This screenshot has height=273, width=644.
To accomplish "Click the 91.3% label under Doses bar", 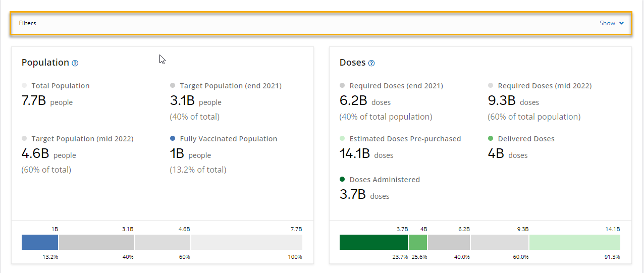I will point(613,257).
